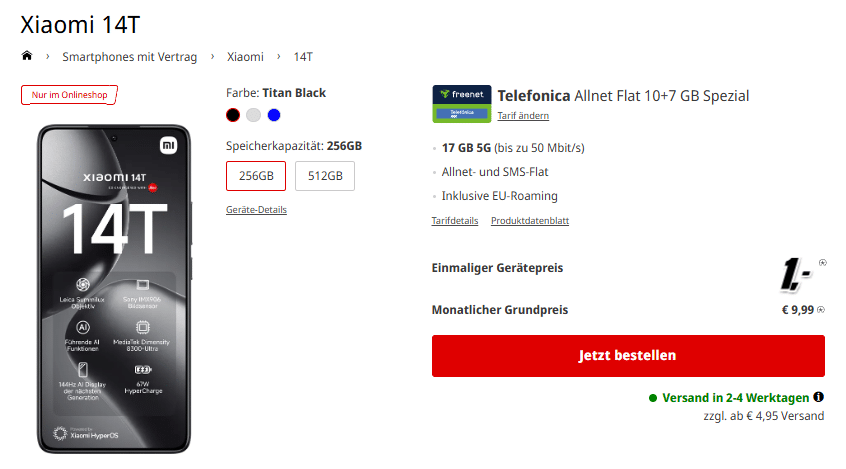846x469 pixels.
Task: Click the 14T breadcrumb item
Action: tap(303, 57)
